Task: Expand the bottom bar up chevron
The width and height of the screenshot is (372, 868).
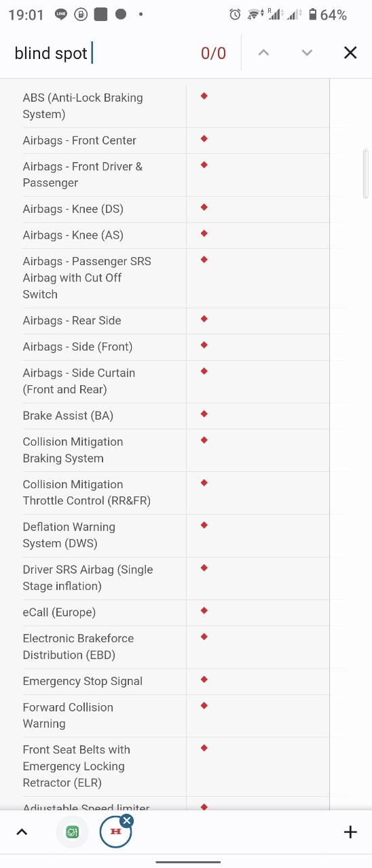Action: [22, 832]
